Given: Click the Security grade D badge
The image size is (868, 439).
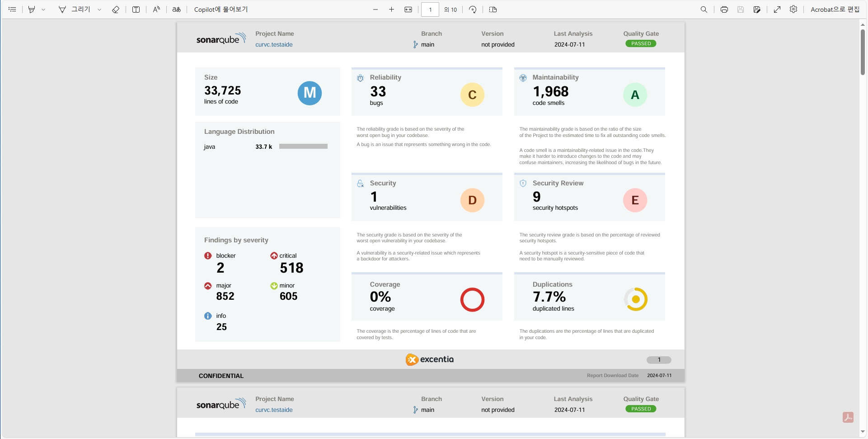Looking at the screenshot, I should click(x=472, y=200).
